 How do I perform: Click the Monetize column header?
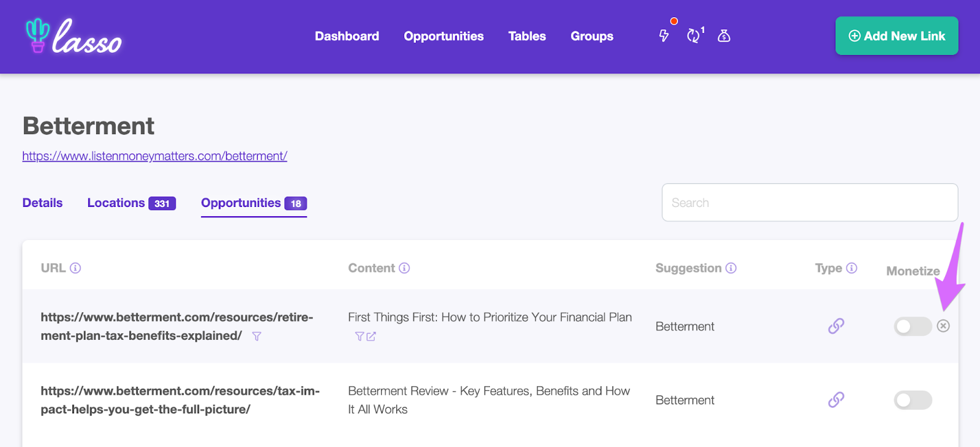[x=913, y=271]
